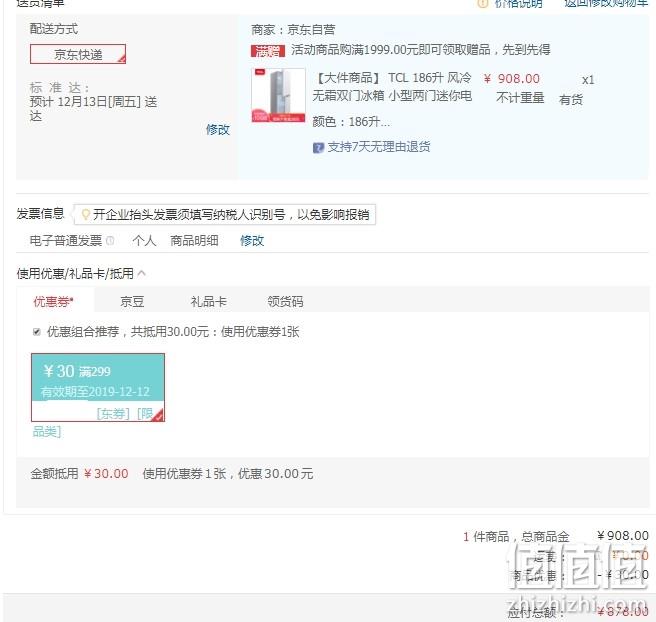Click 修改 link for invoice information

pos(252,241)
